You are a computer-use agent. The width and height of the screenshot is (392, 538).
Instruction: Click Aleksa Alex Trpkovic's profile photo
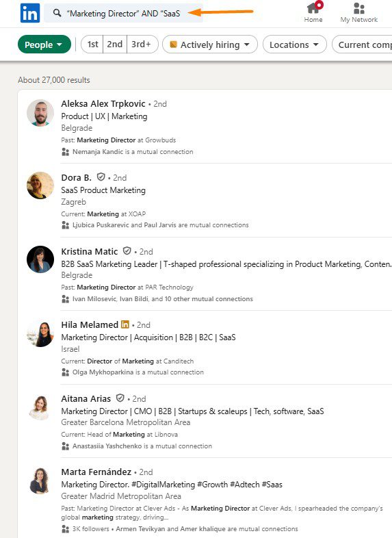40,113
